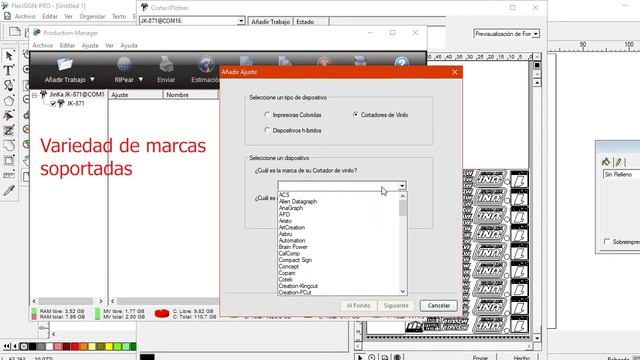The width and height of the screenshot is (640, 360).
Task: Click the blue help icon in Production Manager toolbar
Action: 402,63
